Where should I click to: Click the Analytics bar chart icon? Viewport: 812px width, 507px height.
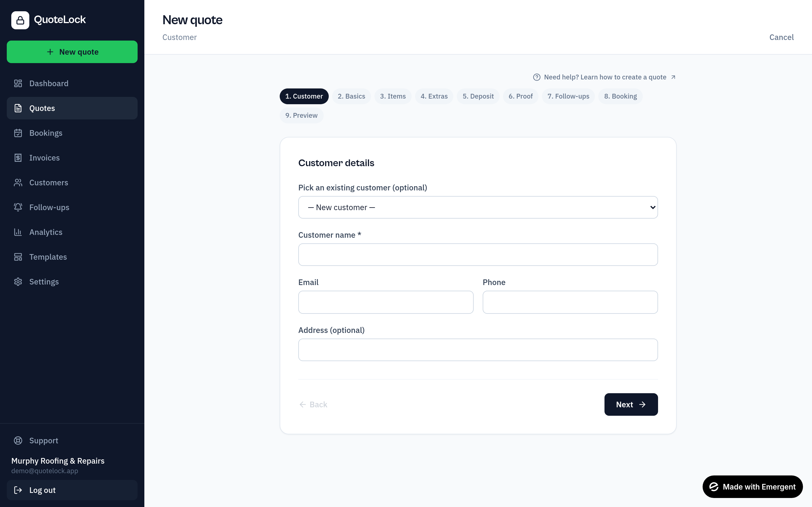pos(18,232)
